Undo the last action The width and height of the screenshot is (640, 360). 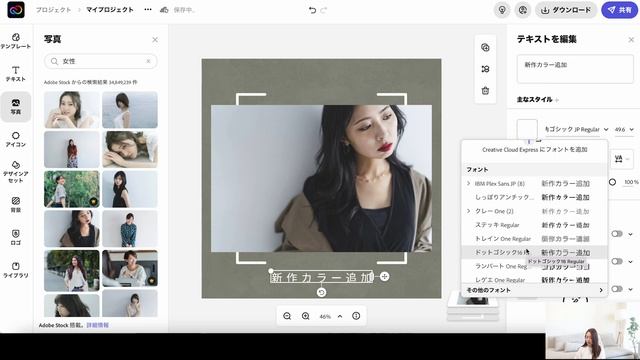coord(312,10)
